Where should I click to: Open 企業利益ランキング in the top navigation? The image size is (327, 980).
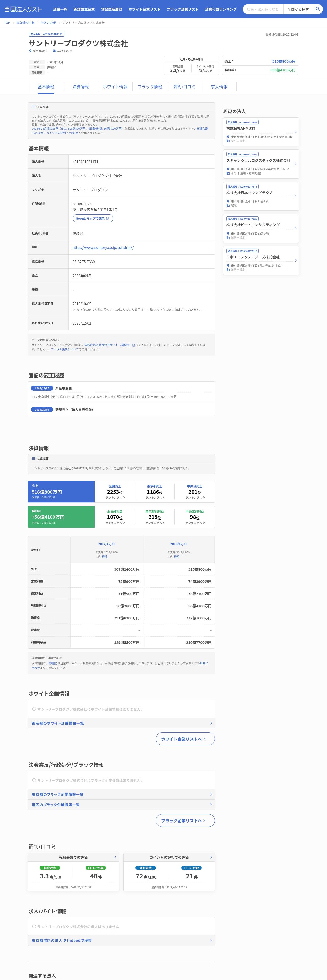[x=220, y=9]
